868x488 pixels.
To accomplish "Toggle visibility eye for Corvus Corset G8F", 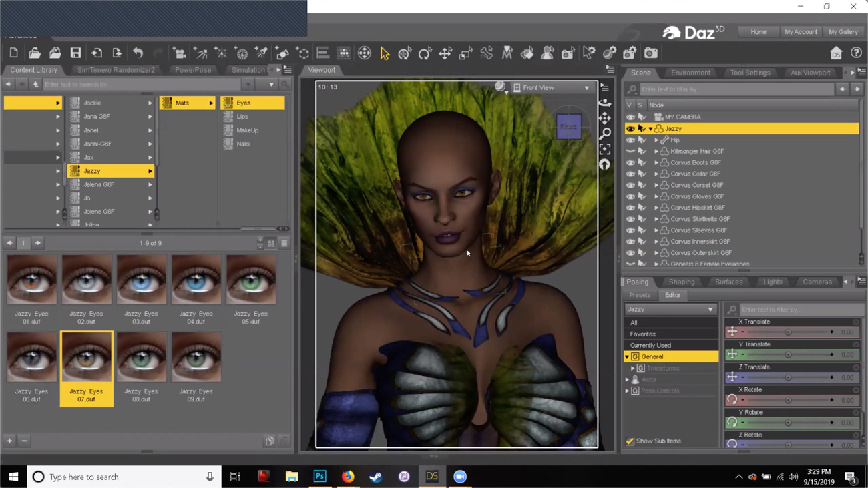I will point(630,185).
